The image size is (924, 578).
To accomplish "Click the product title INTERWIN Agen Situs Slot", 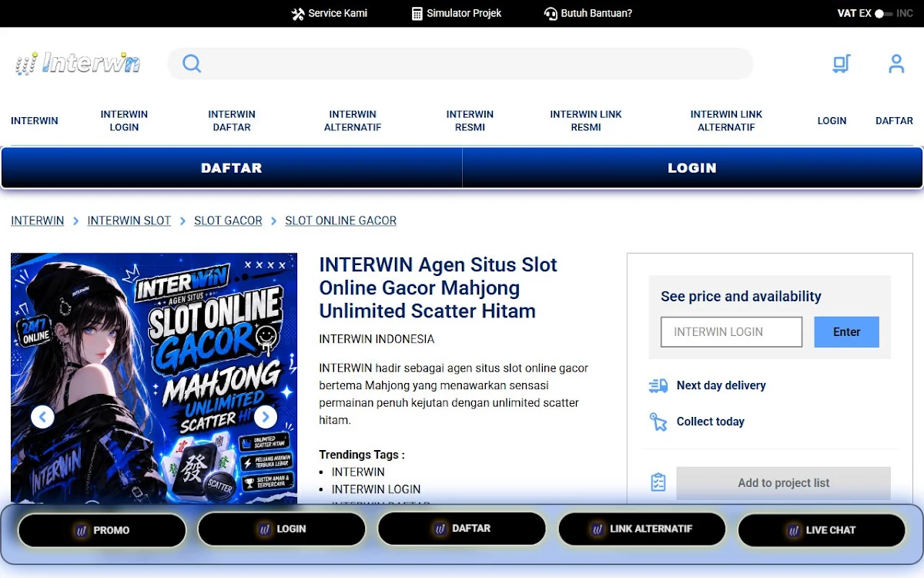I will pos(438,288).
